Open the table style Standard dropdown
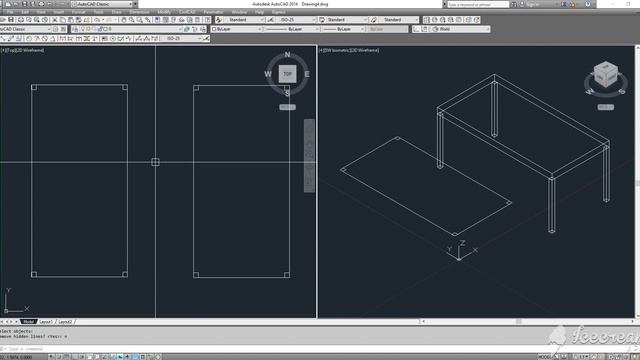Image resolution: width=640 pixels, height=360 pixels. coord(347,20)
